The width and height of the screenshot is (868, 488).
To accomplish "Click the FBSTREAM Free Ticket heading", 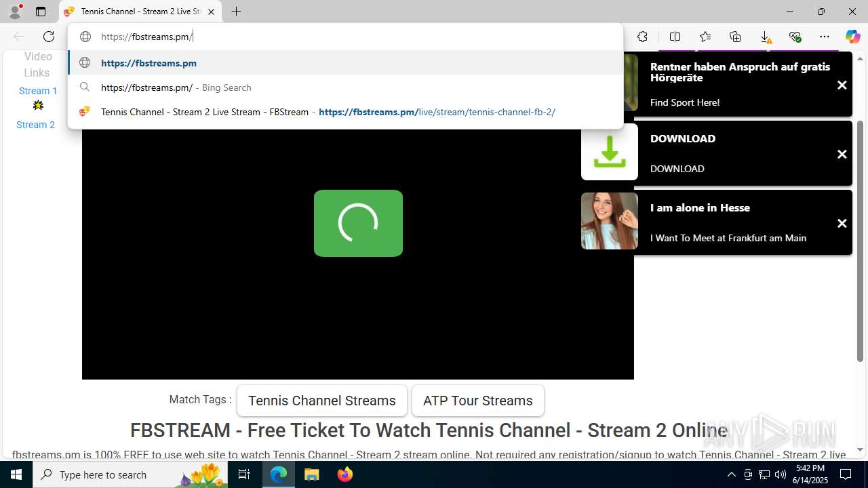I will 429,430.
